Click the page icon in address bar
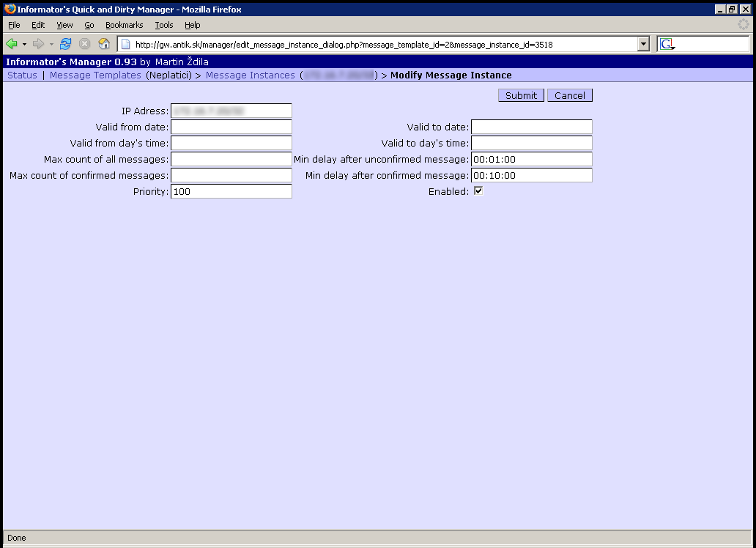Image resolution: width=756 pixels, height=548 pixels. pos(125,45)
